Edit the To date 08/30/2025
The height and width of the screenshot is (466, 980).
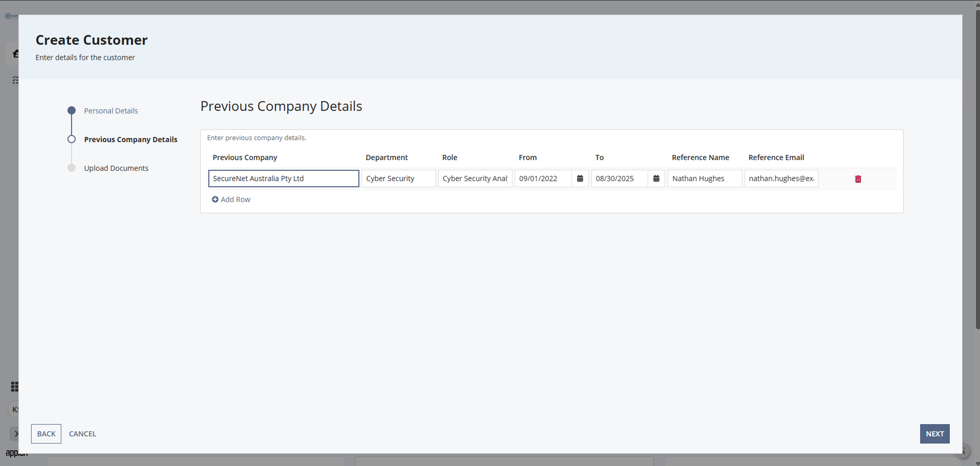click(x=619, y=179)
